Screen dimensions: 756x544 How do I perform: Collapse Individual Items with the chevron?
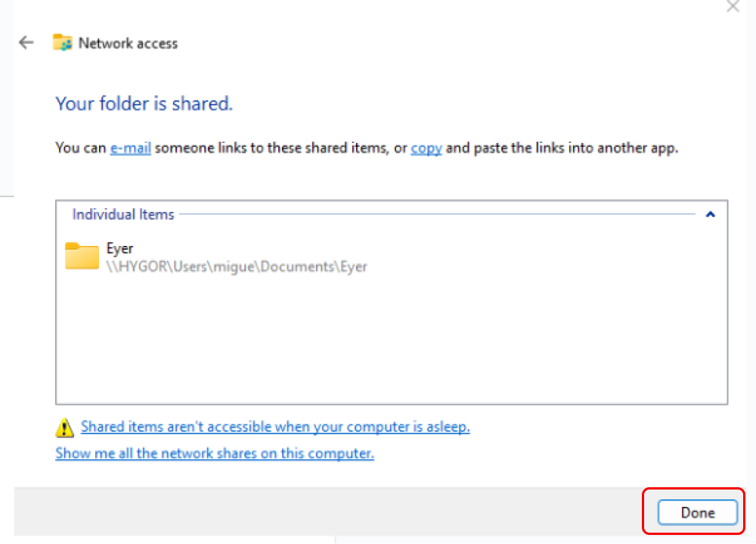click(x=710, y=214)
